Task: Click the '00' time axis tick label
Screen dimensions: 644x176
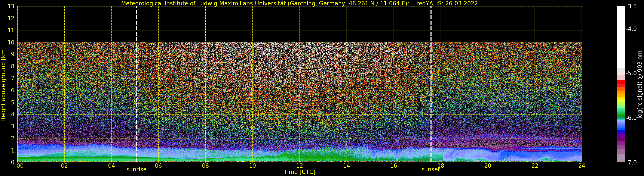Action: point(20,166)
